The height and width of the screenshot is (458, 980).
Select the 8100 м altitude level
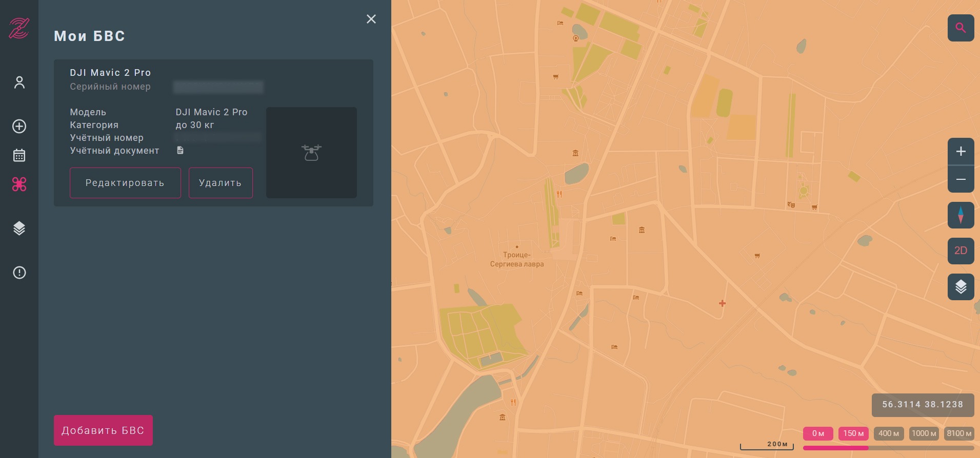(x=959, y=433)
